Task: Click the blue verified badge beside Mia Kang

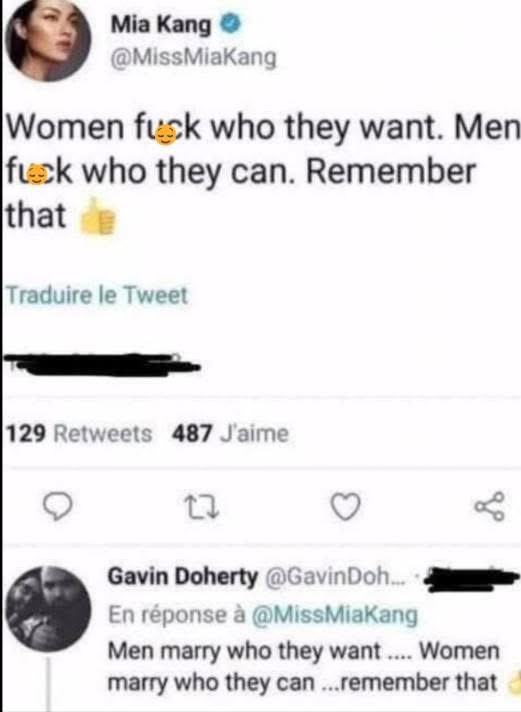Action: tap(231, 25)
